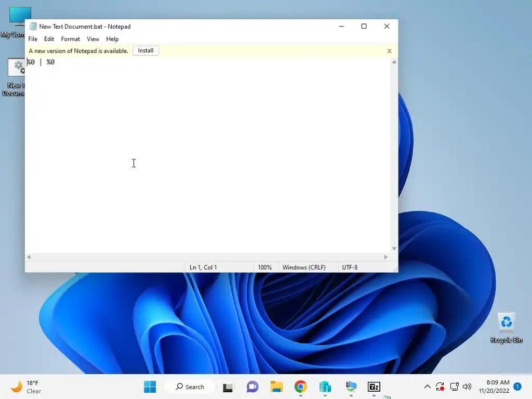Viewport: 532px width, 399px height.
Task: Dismiss the Notepad update notification bar
Action: click(389, 51)
